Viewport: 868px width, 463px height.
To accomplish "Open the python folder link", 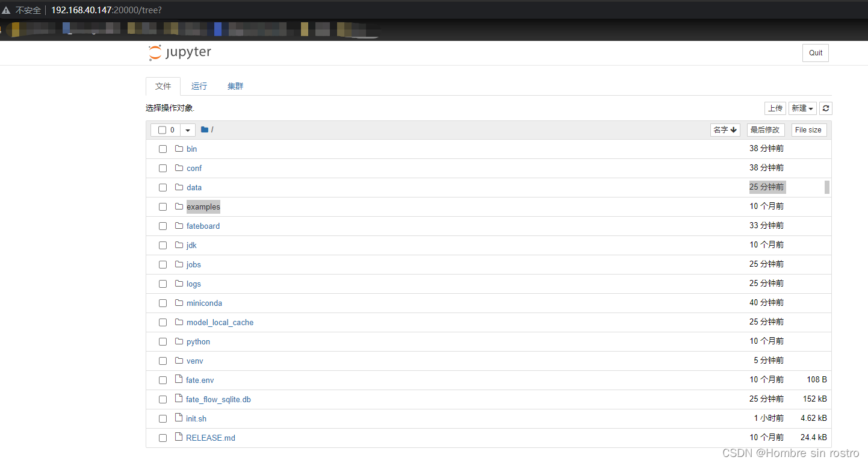I will [x=199, y=341].
